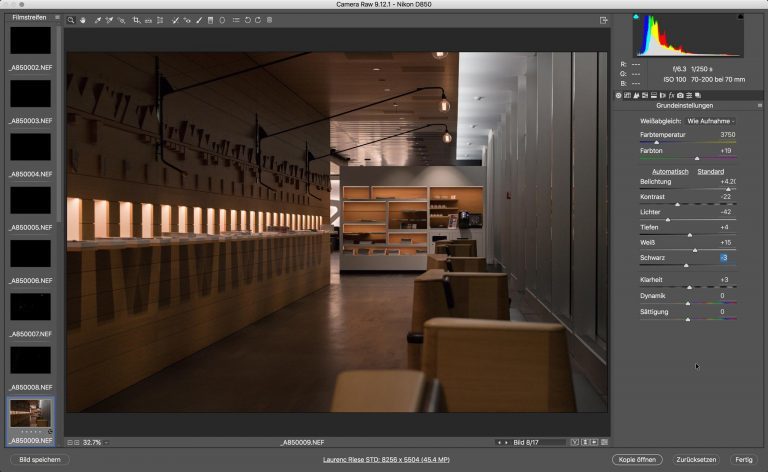Select the Adjustment Brush tool

click(199, 20)
